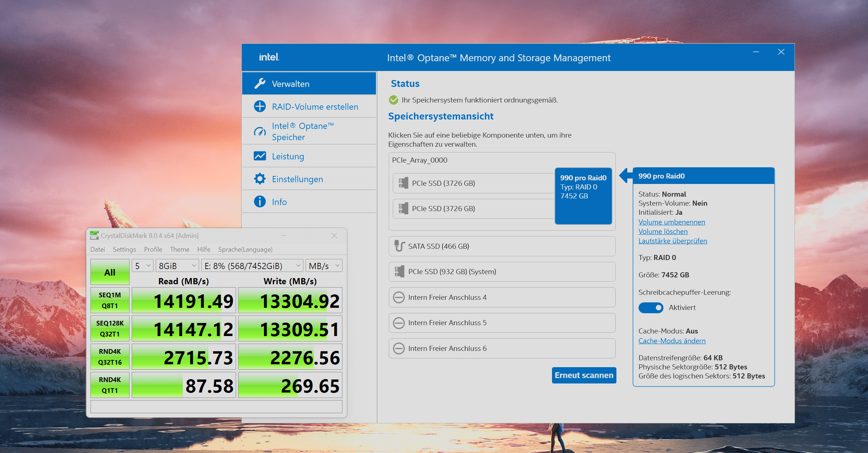868x453 pixels.
Task: Select the 990 pro Raid0 volume tile
Action: (583, 196)
